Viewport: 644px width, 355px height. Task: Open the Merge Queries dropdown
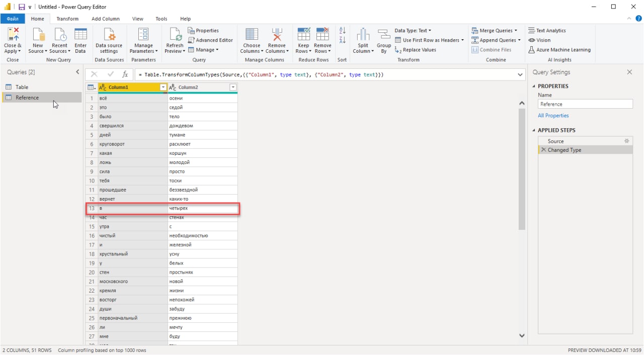[495, 31]
